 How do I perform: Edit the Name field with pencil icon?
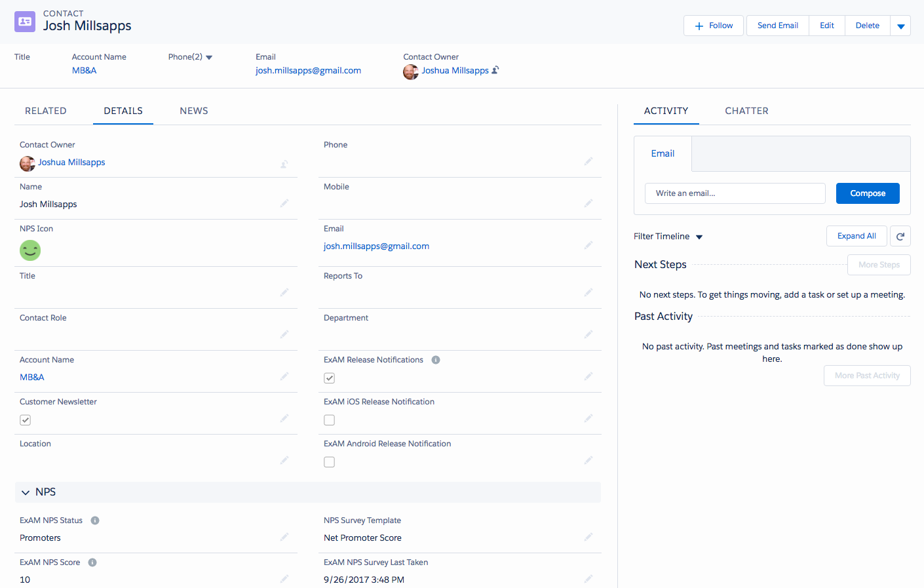click(x=284, y=203)
